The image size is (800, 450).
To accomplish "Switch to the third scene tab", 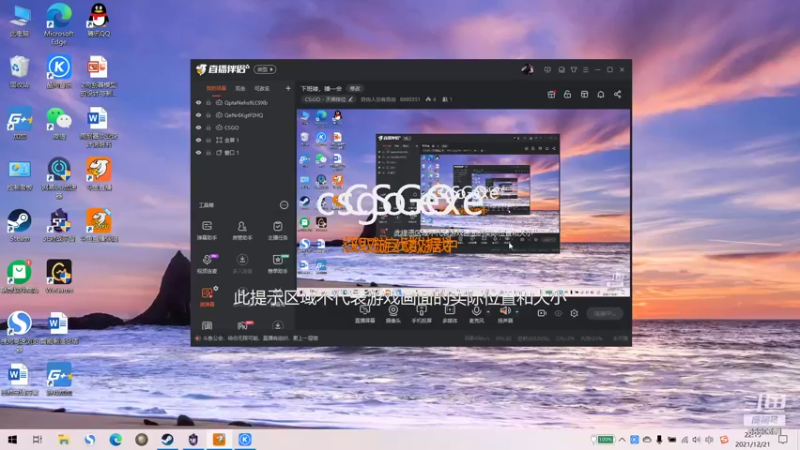I will coord(262,88).
